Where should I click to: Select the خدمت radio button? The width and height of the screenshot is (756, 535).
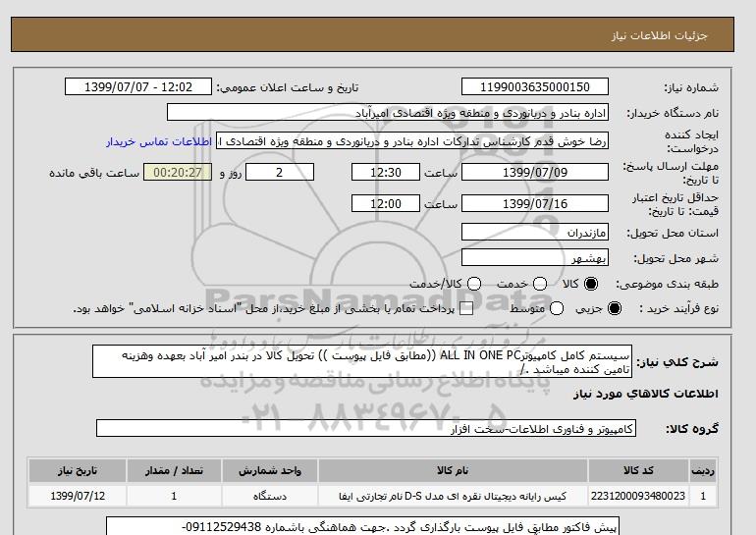click(540, 284)
